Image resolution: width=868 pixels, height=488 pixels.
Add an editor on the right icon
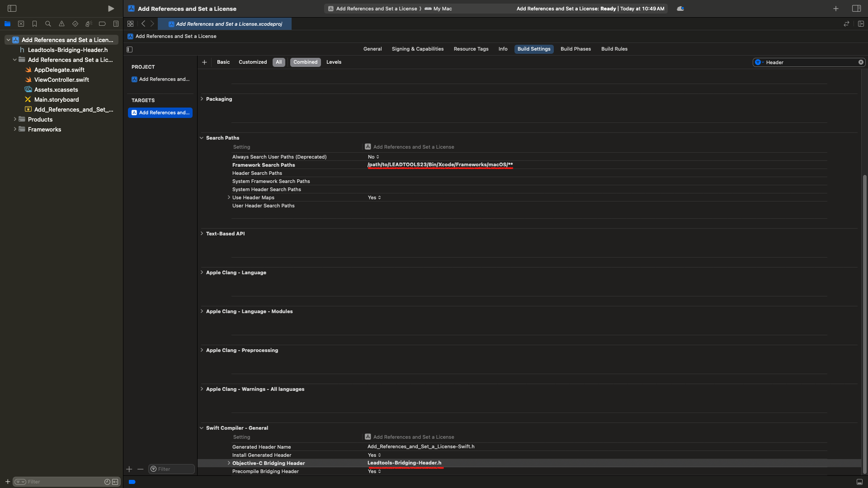(x=861, y=24)
